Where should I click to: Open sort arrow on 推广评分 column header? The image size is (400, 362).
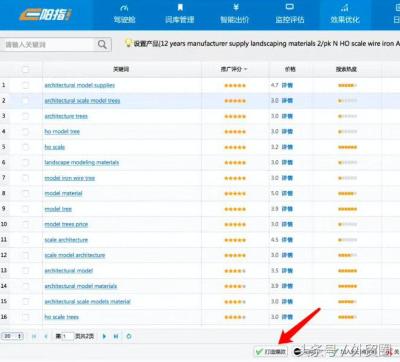246,69
